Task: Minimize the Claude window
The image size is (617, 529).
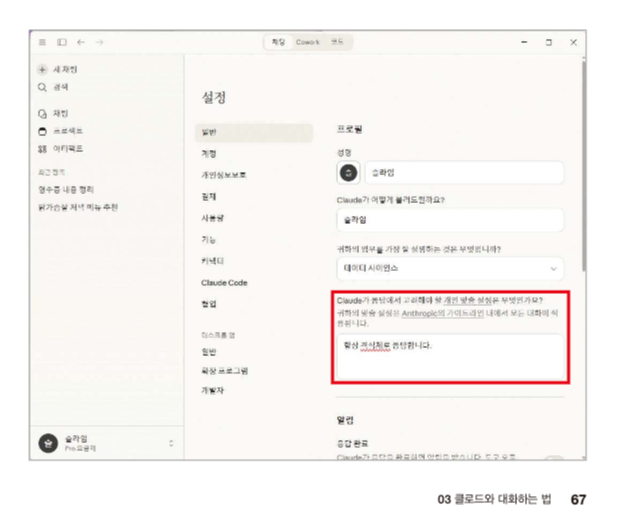Action: click(524, 42)
